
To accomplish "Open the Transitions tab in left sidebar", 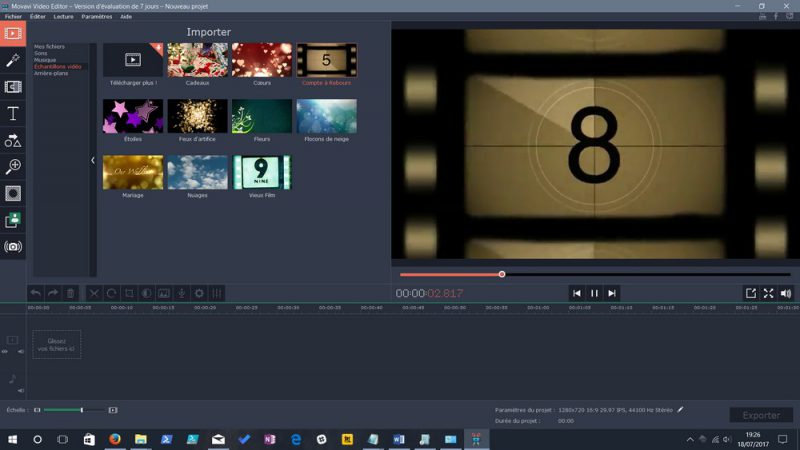I will click(13, 87).
